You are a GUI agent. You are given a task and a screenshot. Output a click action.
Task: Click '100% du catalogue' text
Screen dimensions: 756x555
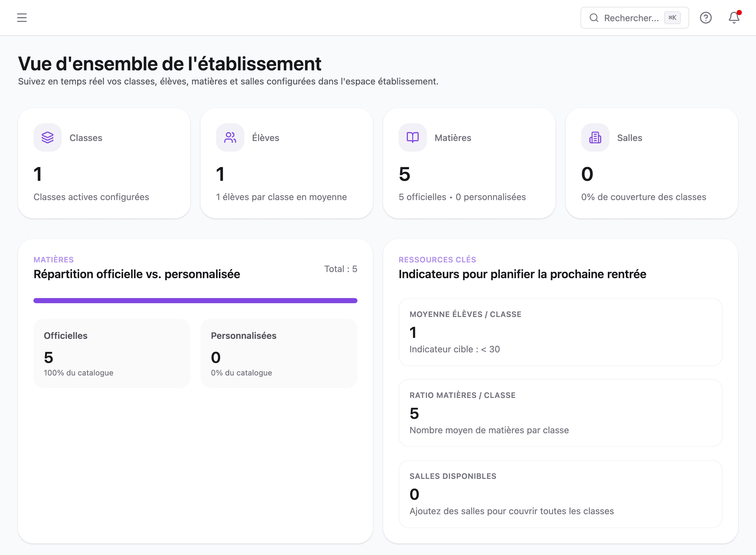coord(79,373)
